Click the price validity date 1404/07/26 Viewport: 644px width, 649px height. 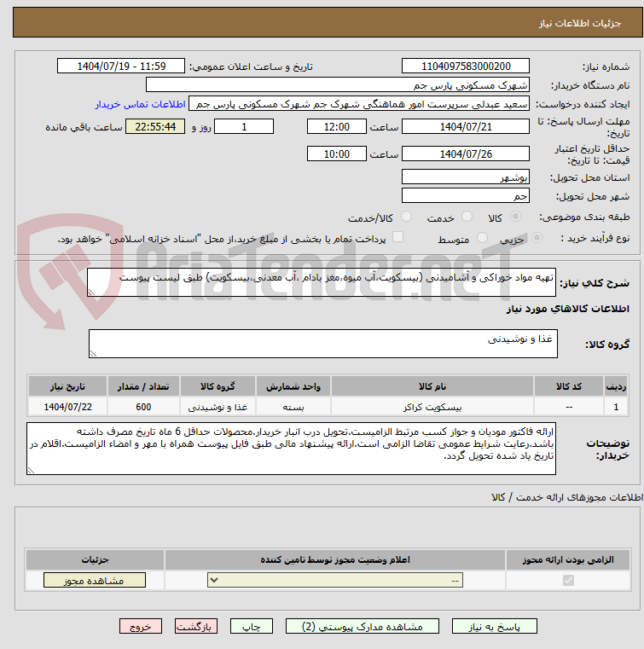(x=466, y=154)
